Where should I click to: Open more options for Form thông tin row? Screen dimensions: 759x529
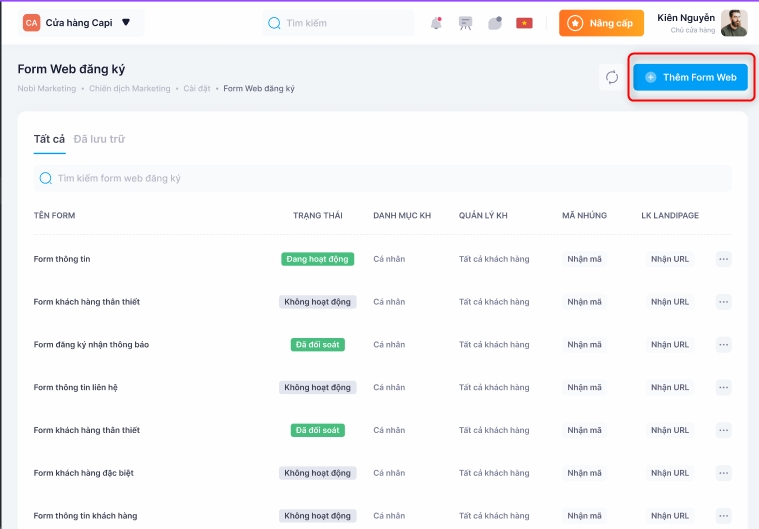tap(724, 259)
